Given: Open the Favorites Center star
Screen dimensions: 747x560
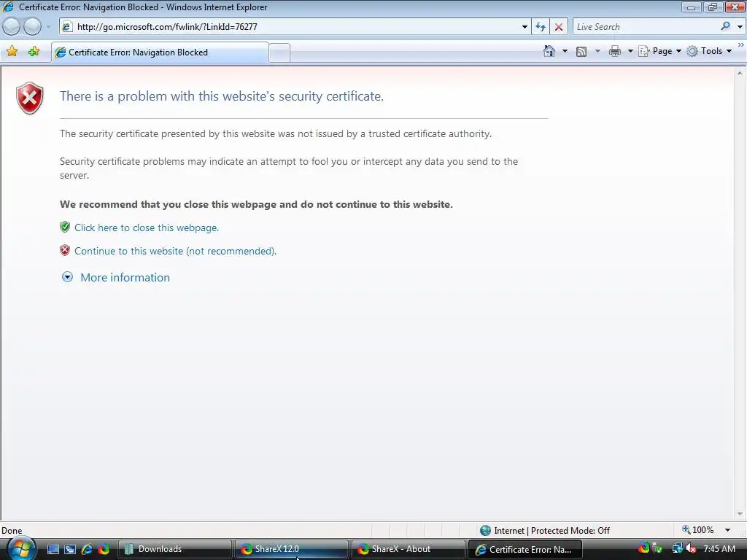Looking at the screenshot, I should [x=12, y=52].
